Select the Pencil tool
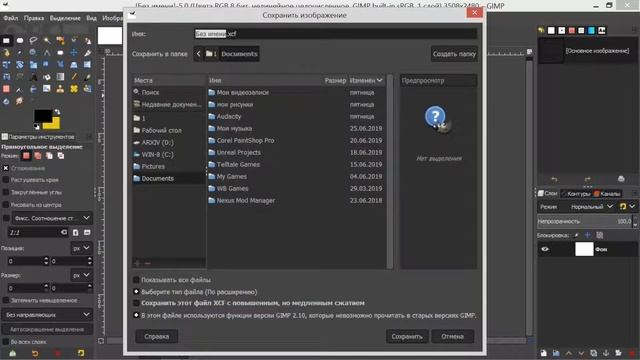 (x=74, y=77)
